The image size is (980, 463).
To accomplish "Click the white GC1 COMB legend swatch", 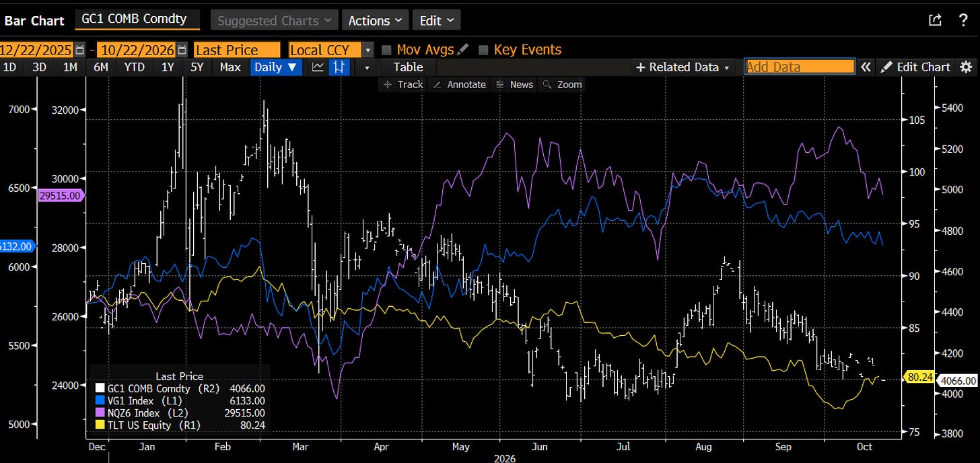I will click(x=100, y=388).
